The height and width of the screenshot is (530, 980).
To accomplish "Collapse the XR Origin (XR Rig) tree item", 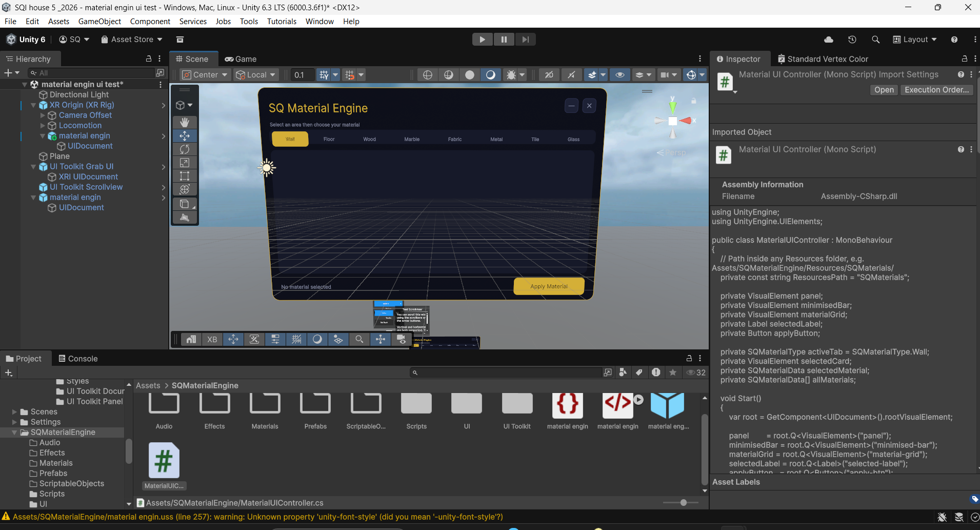I will (33, 105).
